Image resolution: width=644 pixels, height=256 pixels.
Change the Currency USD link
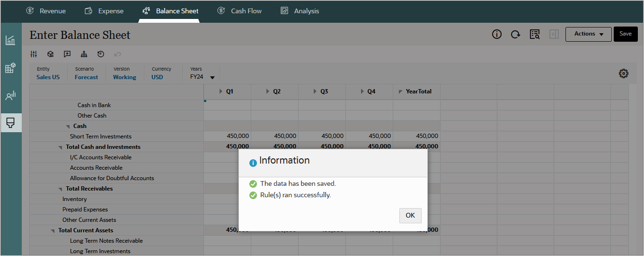157,77
